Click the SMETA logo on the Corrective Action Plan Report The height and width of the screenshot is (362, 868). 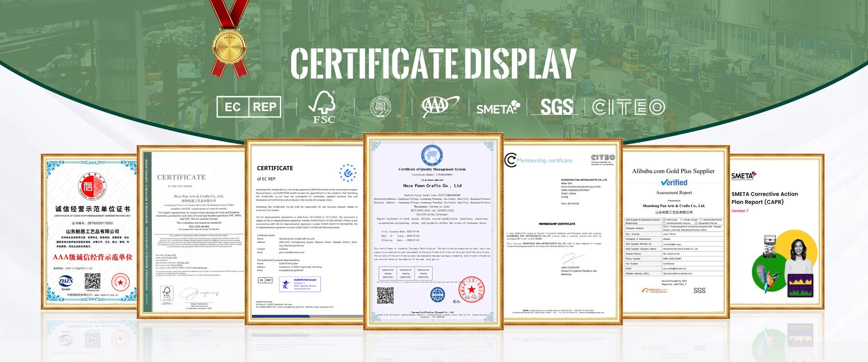point(744,176)
